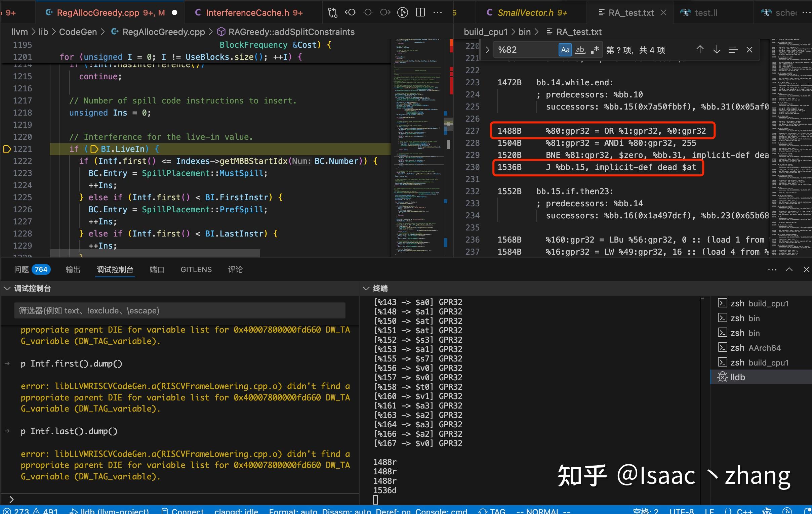Click the left editor minimap slider
Viewport: 812px width, 514px height.
point(448,124)
